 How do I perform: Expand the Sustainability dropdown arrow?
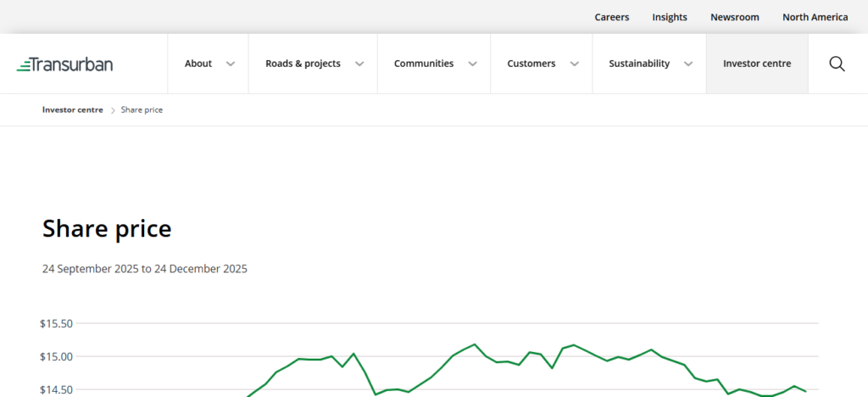point(688,64)
